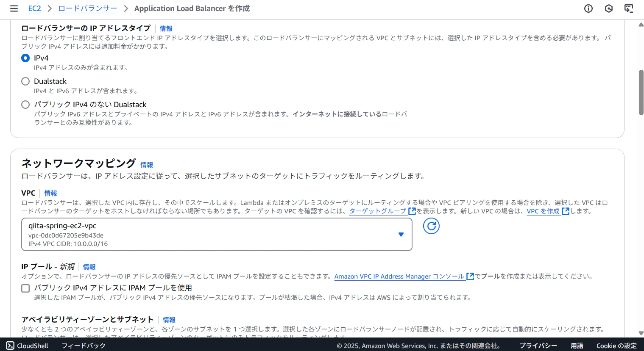Open the VPC selection dropdown

coord(217,235)
